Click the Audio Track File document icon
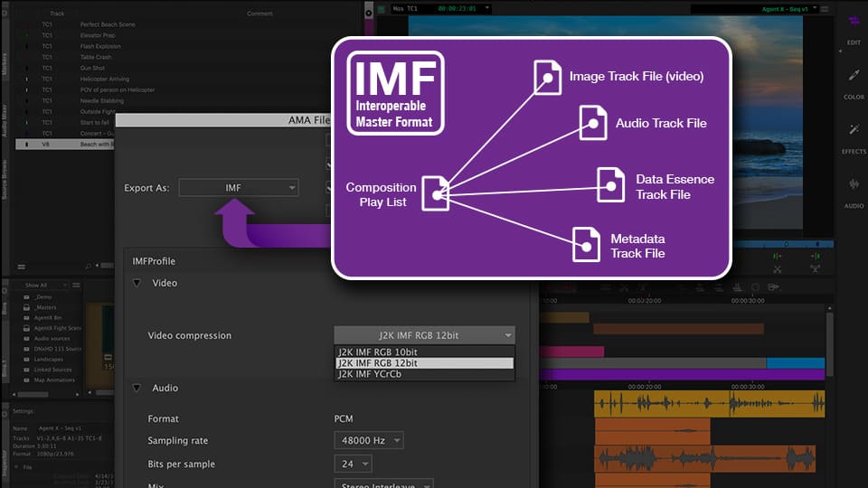Image resolution: width=868 pixels, height=488 pixels. (593, 122)
